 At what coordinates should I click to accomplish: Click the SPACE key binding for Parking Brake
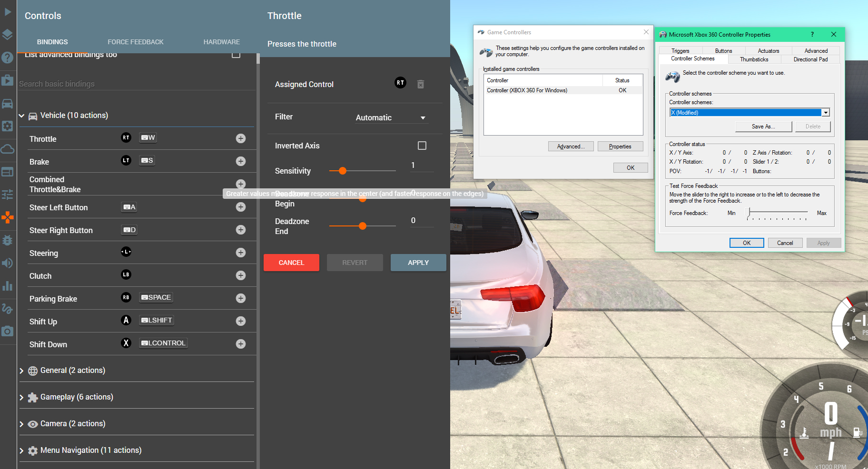click(x=156, y=297)
